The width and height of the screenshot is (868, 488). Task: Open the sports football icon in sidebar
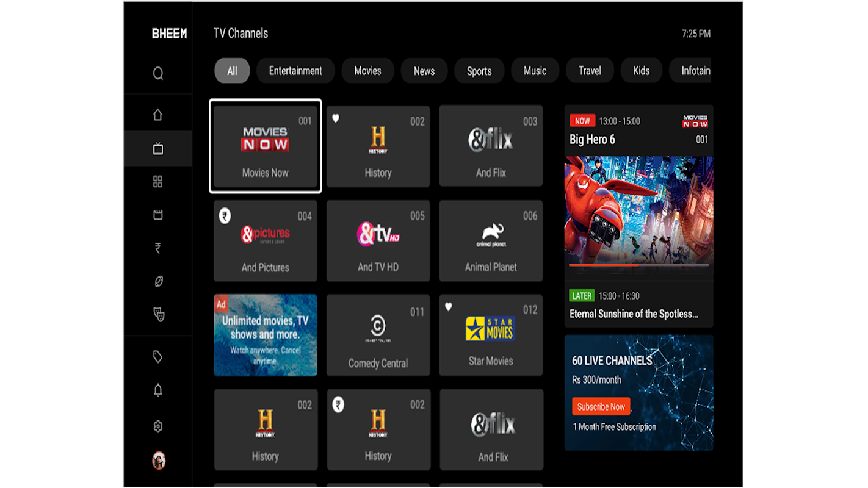click(158, 282)
